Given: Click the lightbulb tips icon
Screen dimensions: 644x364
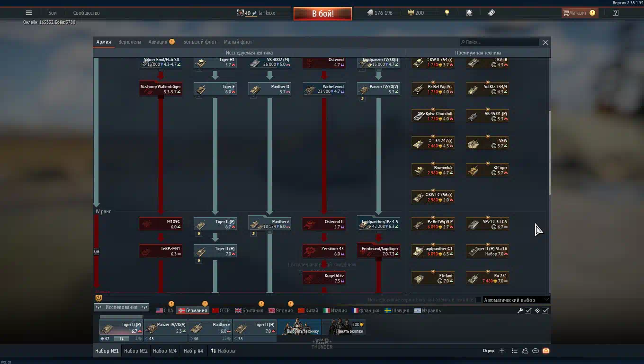Looking at the screenshot, I should click(x=447, y=13).
